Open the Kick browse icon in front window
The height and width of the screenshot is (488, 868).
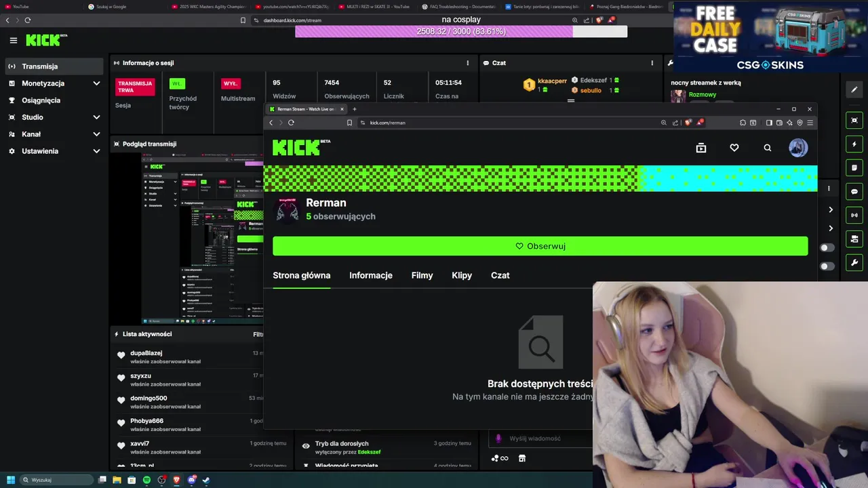point(701,148)
